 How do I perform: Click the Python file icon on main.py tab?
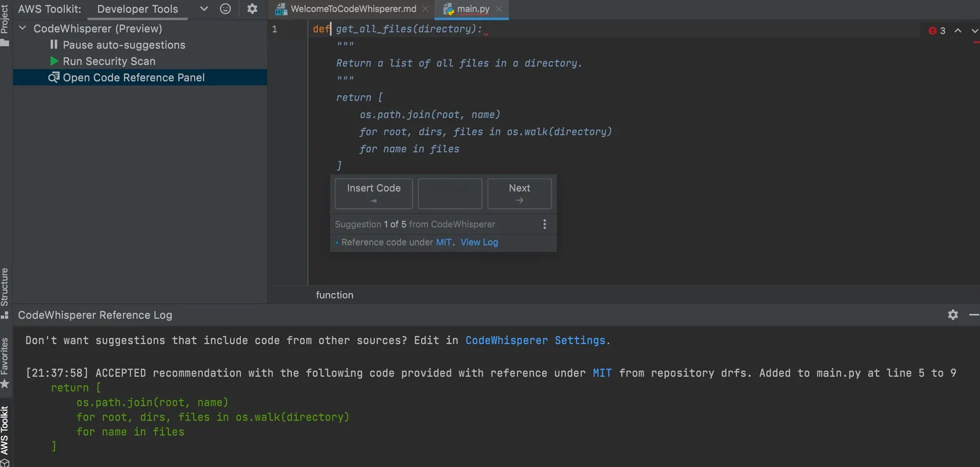tap(448, 9)
